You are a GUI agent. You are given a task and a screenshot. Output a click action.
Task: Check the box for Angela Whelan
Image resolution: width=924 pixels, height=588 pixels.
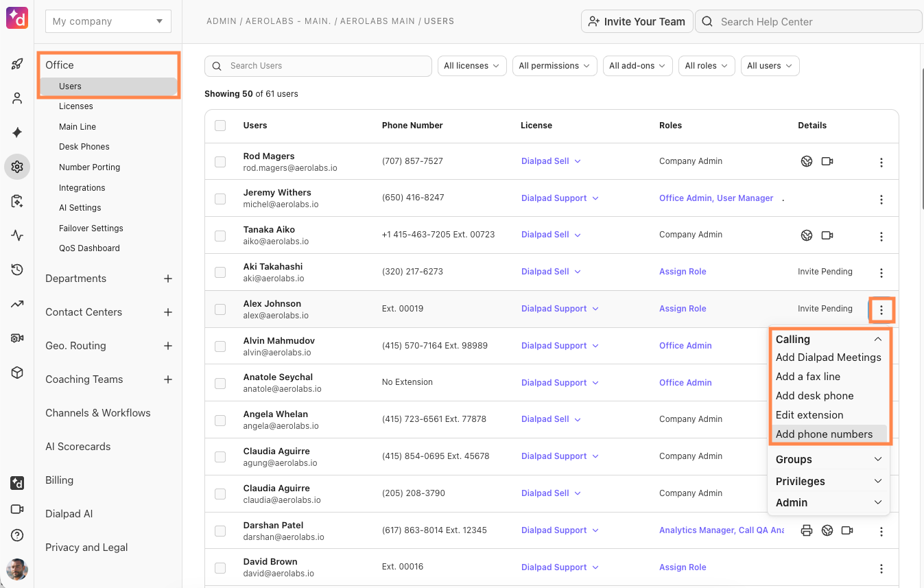(x=220, y=420)
